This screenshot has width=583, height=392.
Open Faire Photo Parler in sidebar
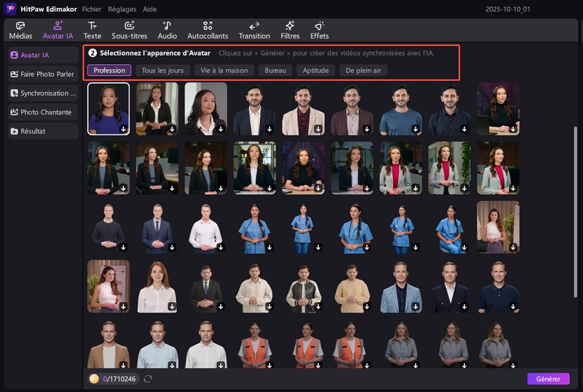point(43,74)
